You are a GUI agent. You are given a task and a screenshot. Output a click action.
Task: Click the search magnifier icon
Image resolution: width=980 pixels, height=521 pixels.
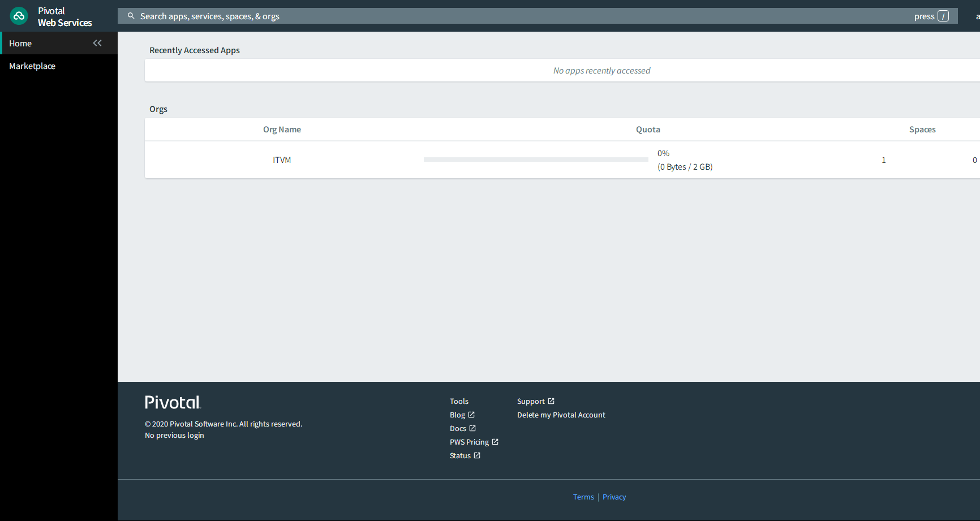click(131, 16)
